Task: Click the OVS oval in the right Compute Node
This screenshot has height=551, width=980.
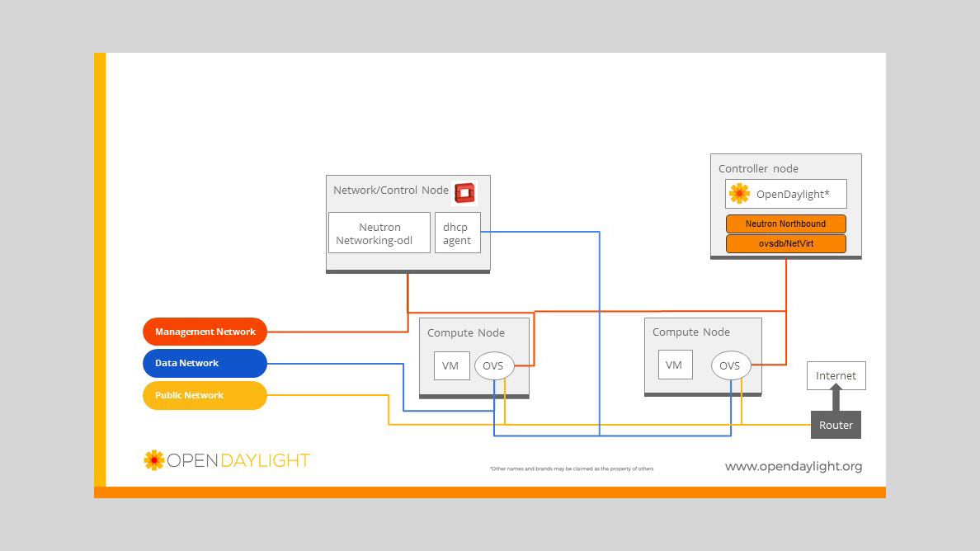Action: [730, 365]
